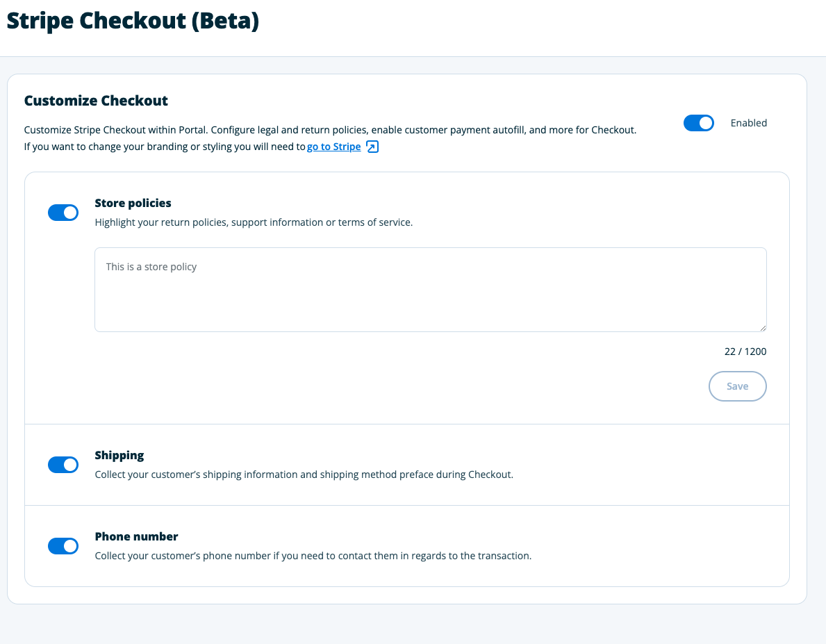Click the Stripe Checkout (Beta) page title

(133, 21)
